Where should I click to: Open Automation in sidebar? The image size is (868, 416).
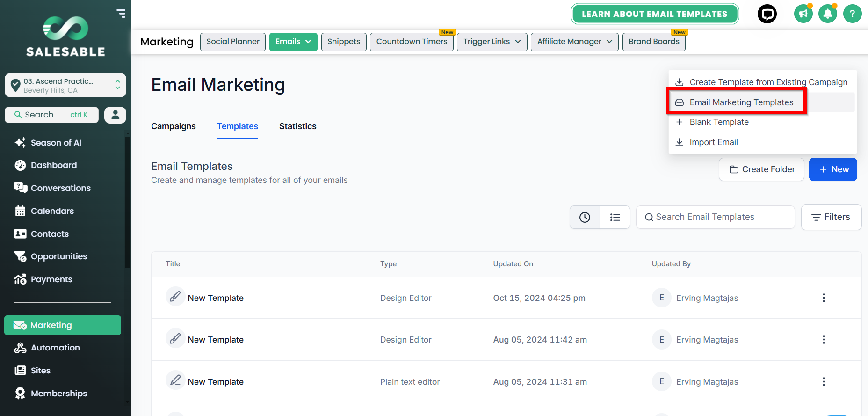47,348
